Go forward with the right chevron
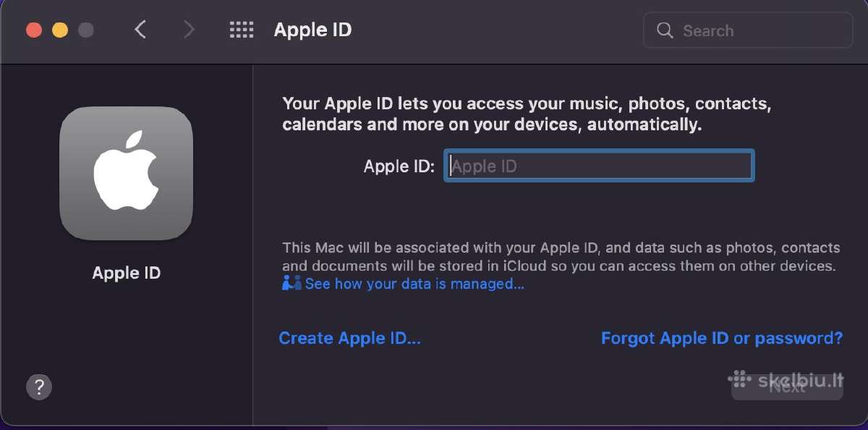This screenshot has height=430, width=868. pyautogui.click(x=189, y=30)
